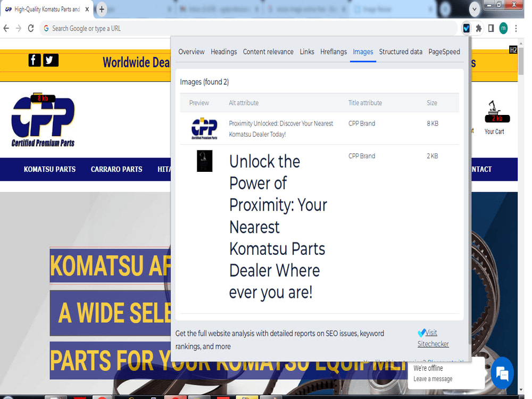Image resolution: width=532 pixels, height=399 pixels.
Task: Reload the page
Action: click(x=31, y=29)
